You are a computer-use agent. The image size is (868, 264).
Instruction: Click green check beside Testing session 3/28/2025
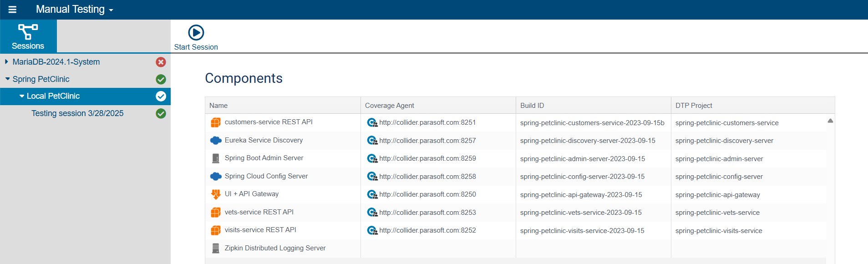(x=161, y=113)
